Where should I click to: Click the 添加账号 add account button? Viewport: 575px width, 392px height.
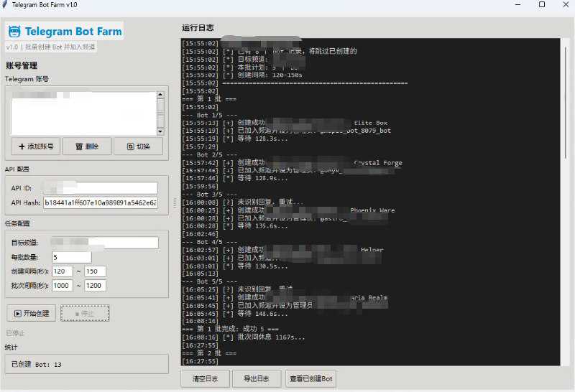[36, 146]
